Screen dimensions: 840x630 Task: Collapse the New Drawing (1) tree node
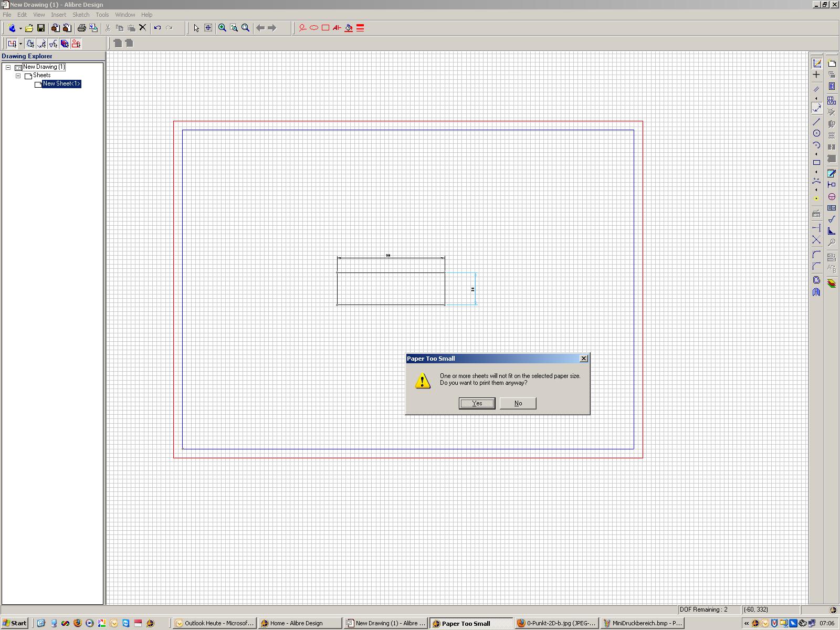[x=8, y=67]
